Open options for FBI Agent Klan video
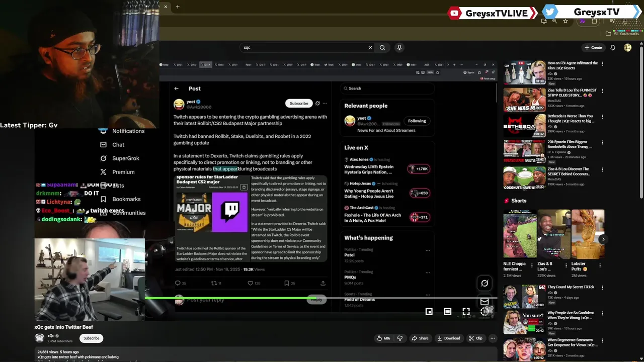Screen dimensions: 644x362 coord(602,64)
